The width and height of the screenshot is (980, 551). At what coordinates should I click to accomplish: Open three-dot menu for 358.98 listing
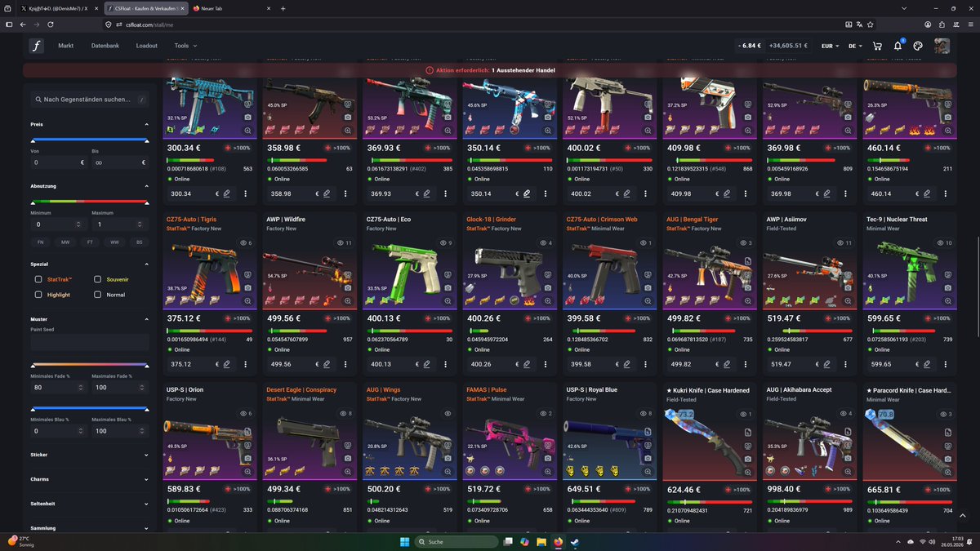point(345,193)
